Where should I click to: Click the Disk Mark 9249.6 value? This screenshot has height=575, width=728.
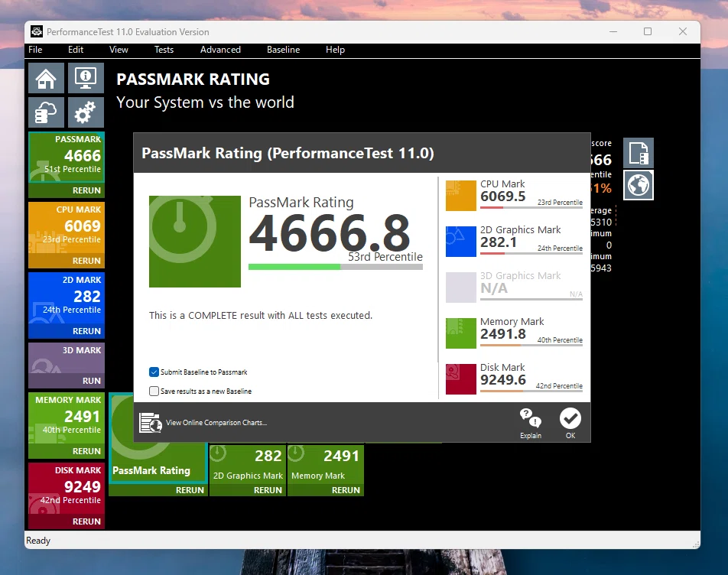[x=503, y=380]
